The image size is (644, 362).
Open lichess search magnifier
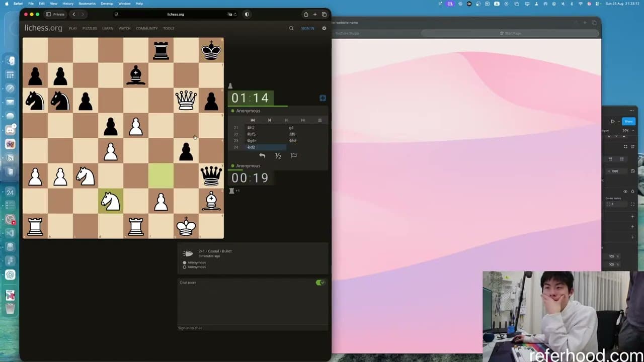click(291, 28)
